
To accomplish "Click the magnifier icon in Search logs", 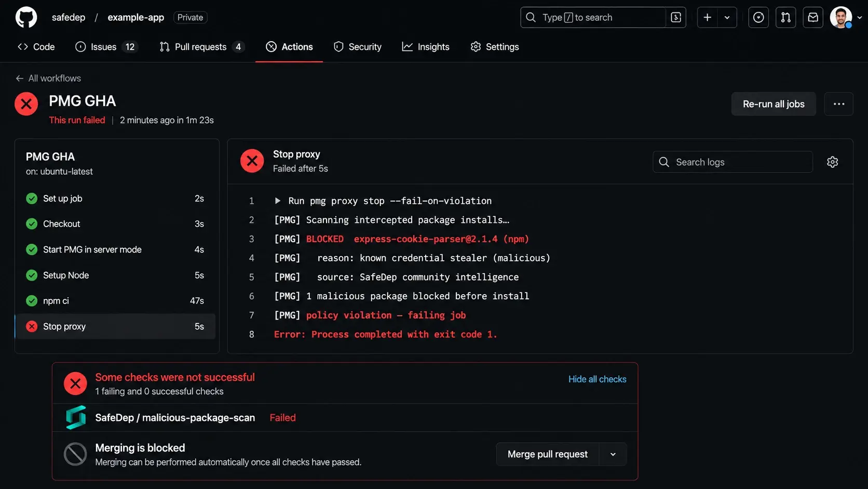I will click(x=664, y=162).
